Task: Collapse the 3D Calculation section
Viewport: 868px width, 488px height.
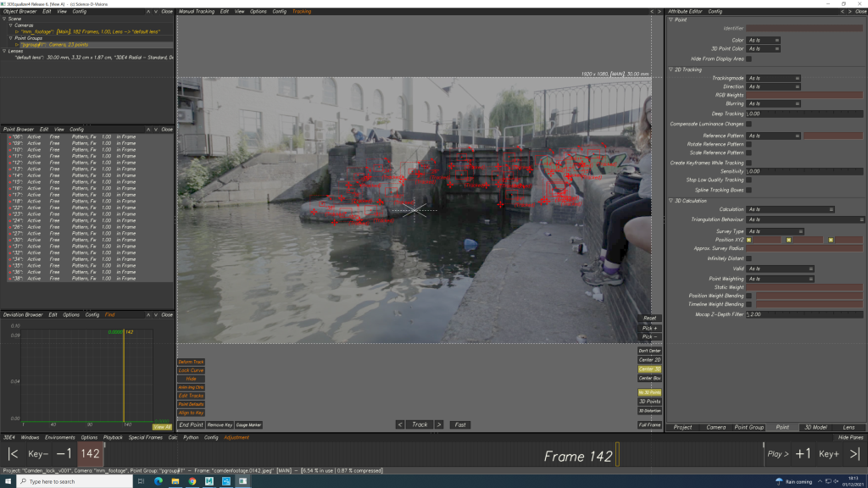Action: click(x=671, y=201)
